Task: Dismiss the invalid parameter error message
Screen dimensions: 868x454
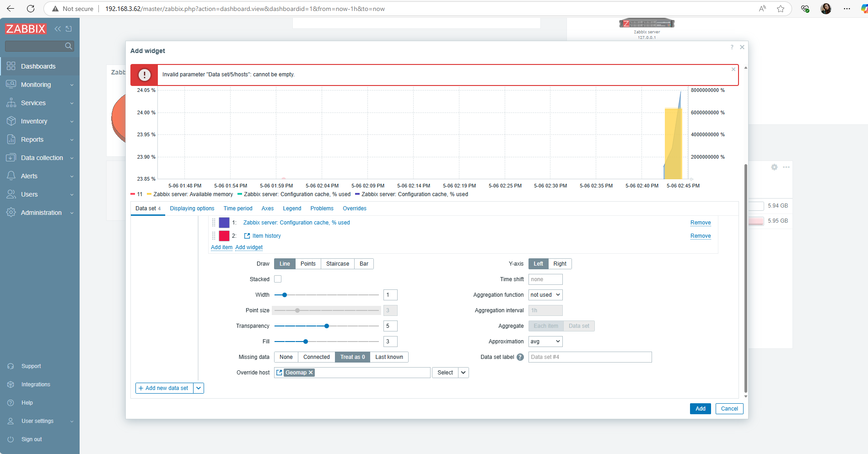Action: pyautogui.click(x=733, y=69)
